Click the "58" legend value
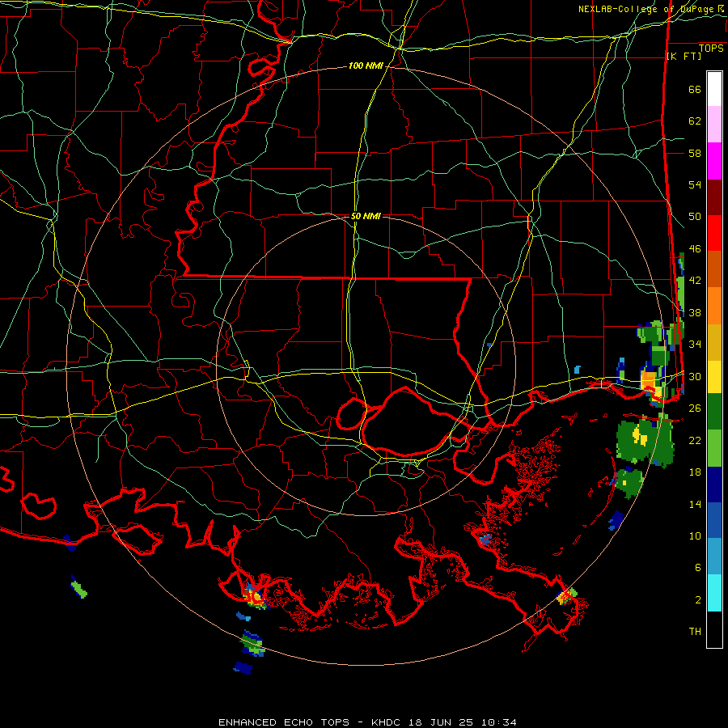Viewport: 728px width, 728px height. tap(695, 153)
